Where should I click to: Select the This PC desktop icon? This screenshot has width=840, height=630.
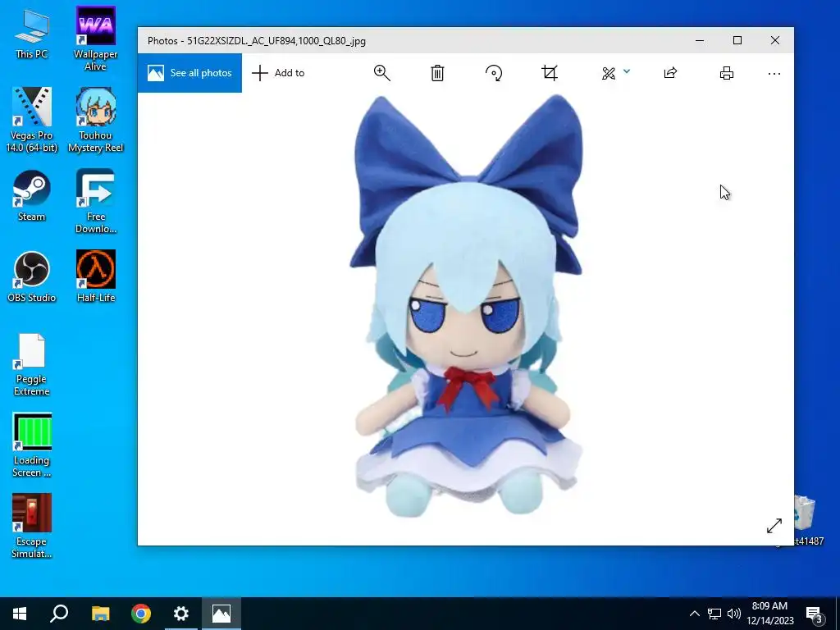(32, 34)
